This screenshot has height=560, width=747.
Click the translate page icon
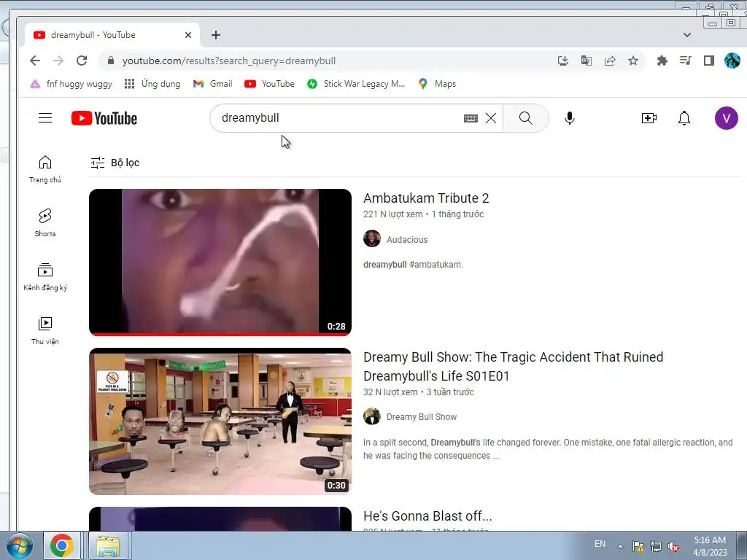[x=587, y=61]
